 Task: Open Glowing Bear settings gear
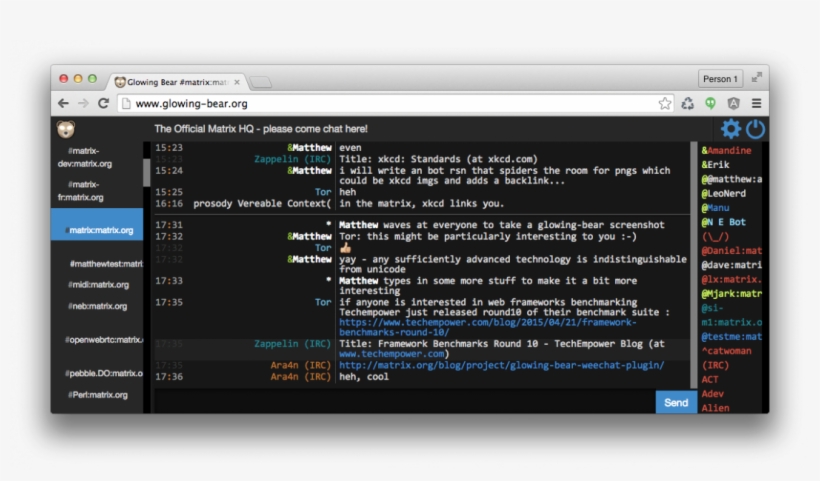tap(731, 129)
